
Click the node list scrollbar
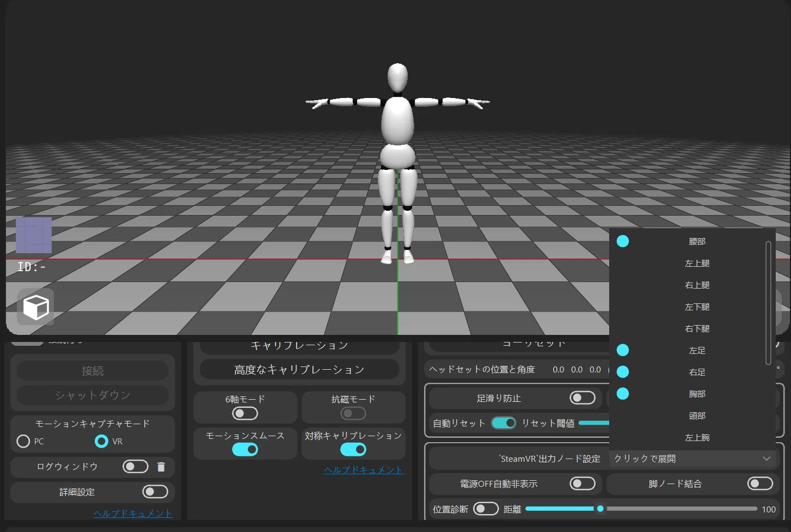click(768, 303)
